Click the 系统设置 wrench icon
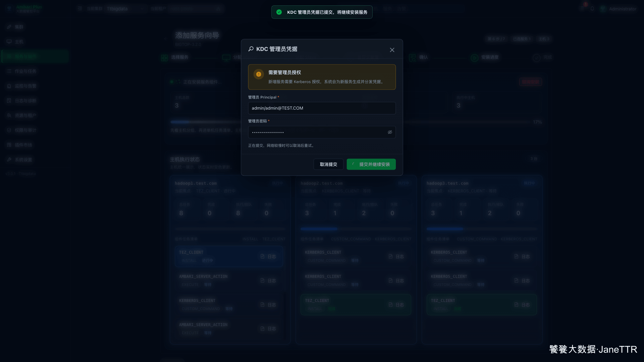The width and height of the screenshot is (644, 362). [9, 160]
